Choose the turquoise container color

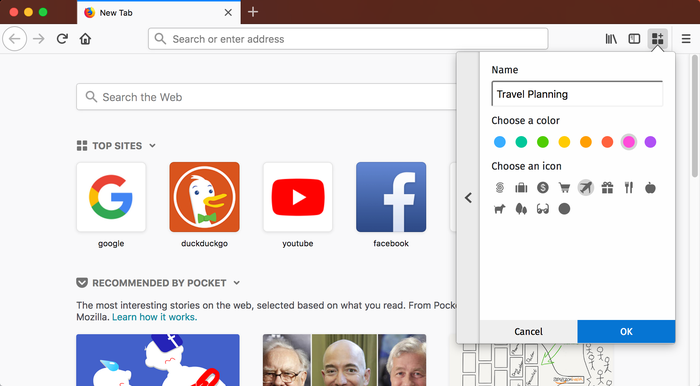521,142
